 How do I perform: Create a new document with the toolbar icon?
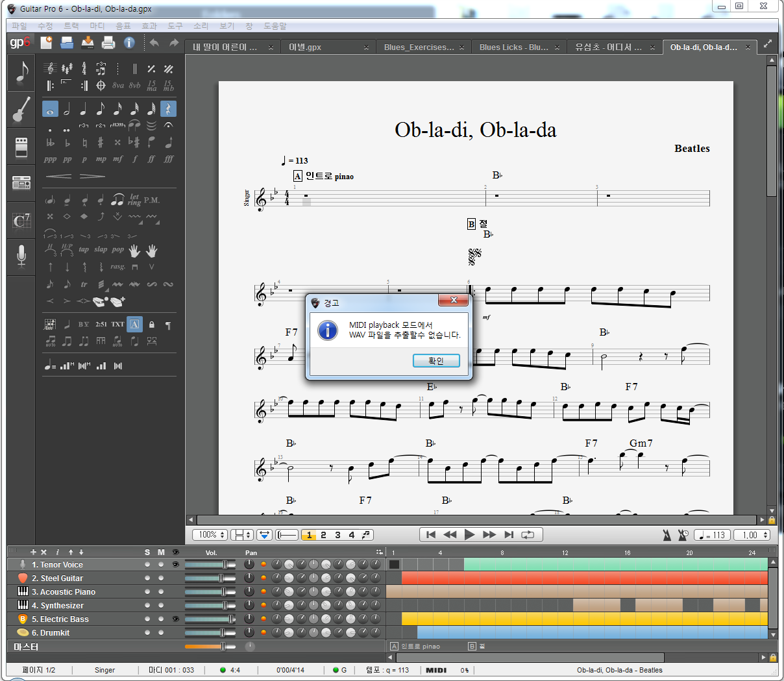coord(46,43)
